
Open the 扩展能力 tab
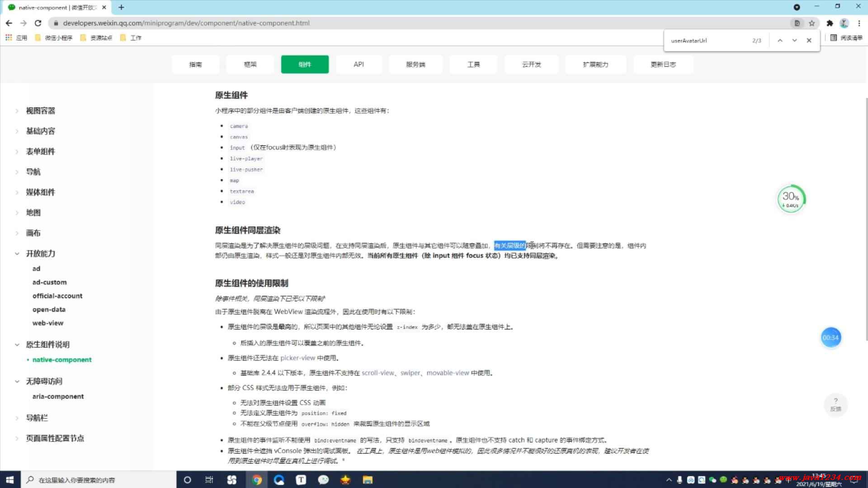tap(595, 64)
